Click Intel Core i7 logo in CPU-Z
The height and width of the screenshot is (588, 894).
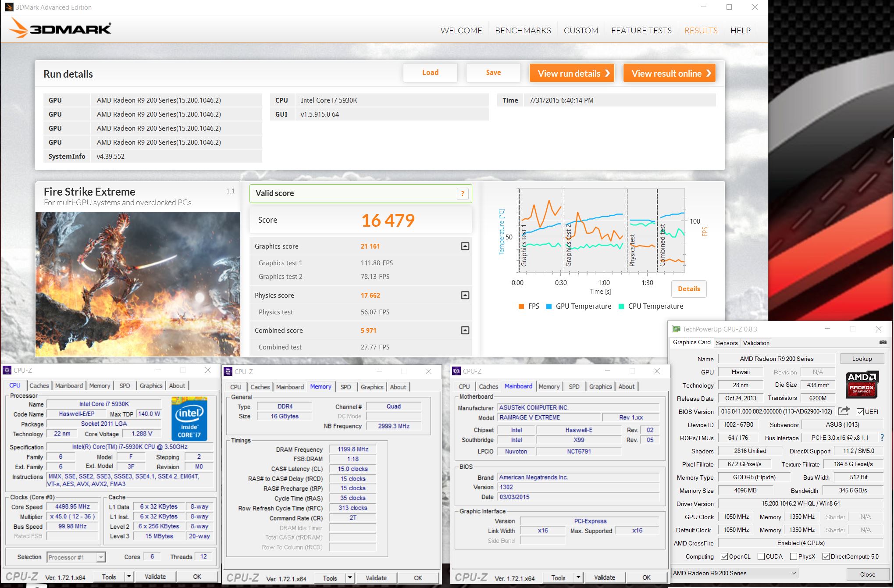coord(189,419)
